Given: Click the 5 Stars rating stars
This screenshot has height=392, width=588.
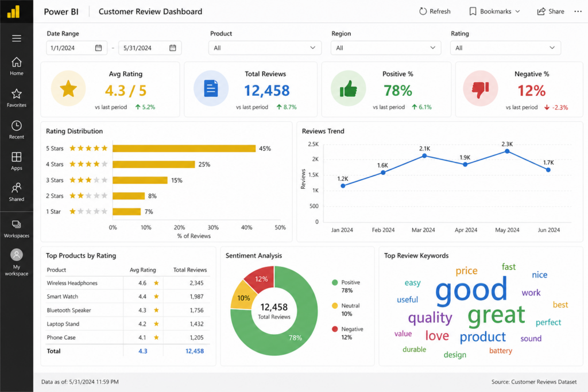Looking at the screenshot, I should click(88, 148).
